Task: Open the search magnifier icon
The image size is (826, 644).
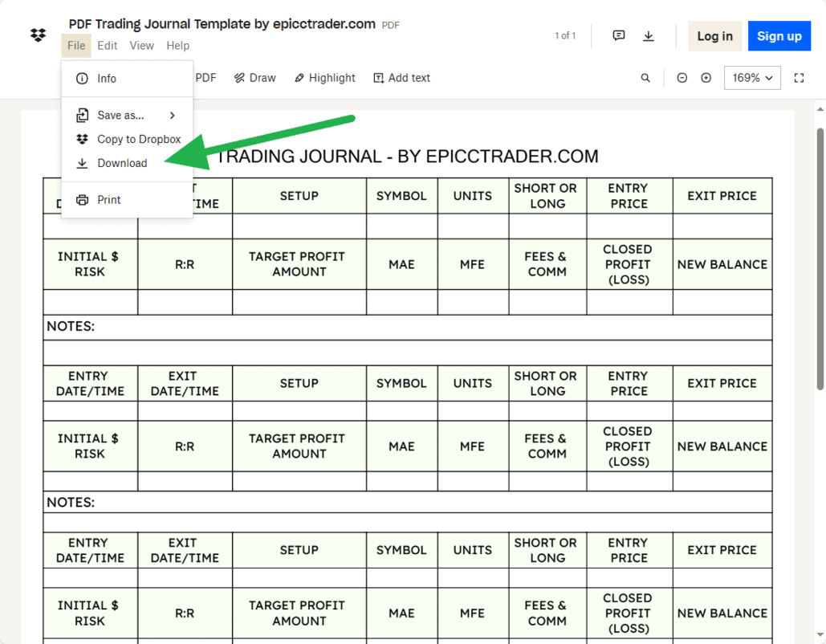Action: 645,78
